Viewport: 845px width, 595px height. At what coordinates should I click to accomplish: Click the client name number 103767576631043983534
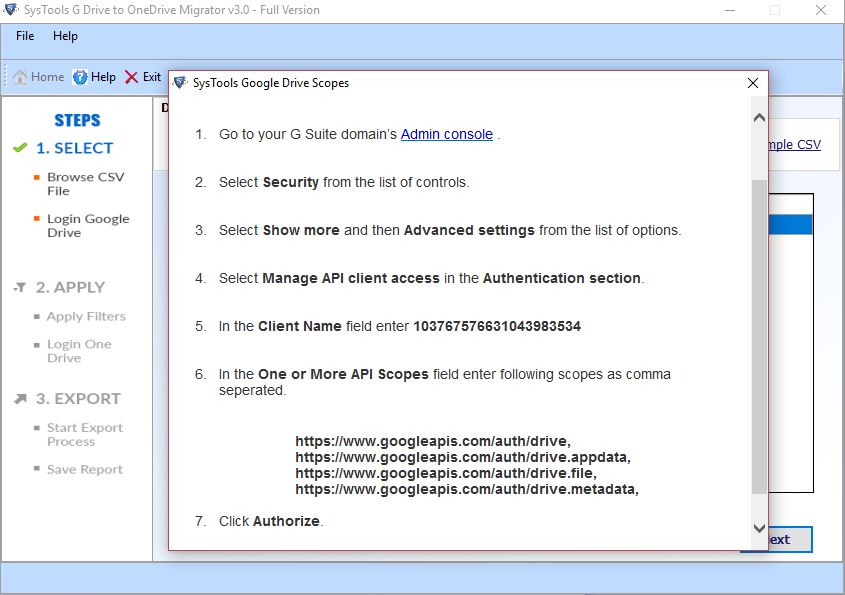[x=497, y=326]
